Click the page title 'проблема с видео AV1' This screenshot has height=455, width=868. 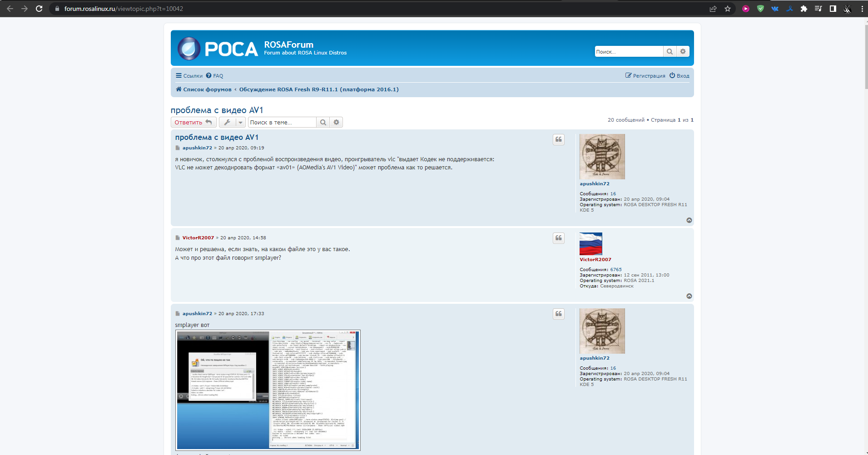click(217, 110)
